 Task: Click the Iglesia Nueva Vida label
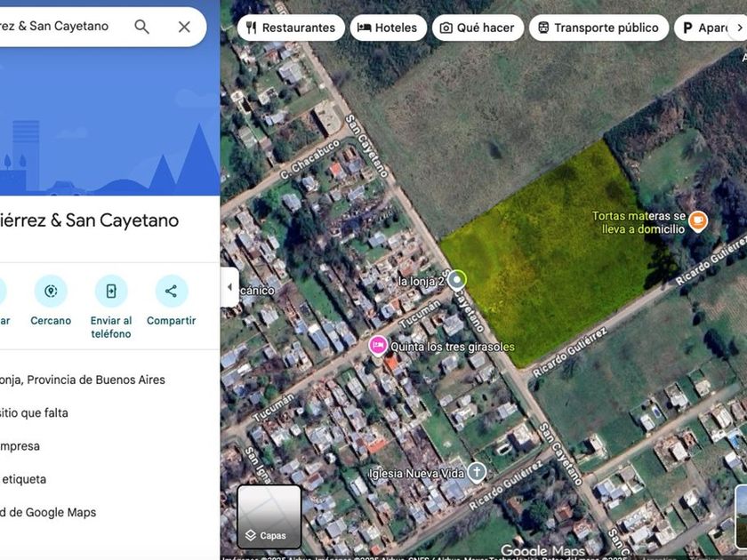click(x=416, y=473)
